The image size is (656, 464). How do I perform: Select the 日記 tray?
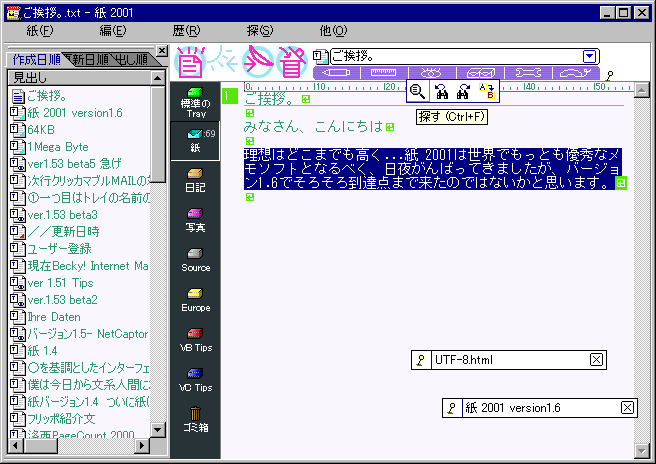195,181
